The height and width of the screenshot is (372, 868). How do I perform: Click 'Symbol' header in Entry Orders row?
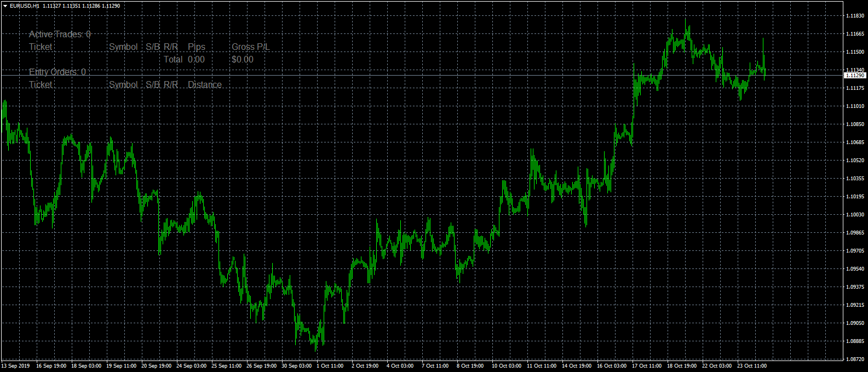tap(123, 85)
